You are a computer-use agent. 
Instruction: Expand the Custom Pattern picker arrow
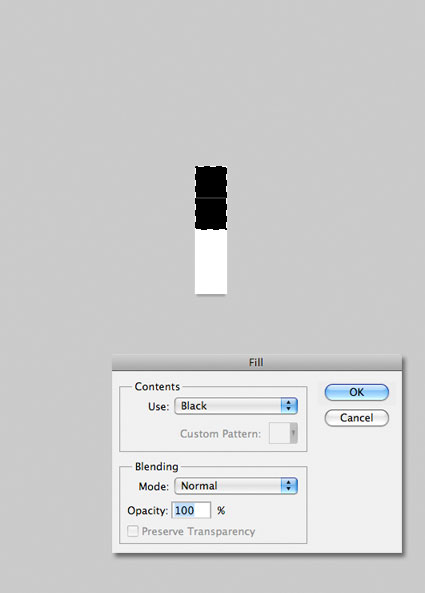pyautogui.click(x=293, y=433)
